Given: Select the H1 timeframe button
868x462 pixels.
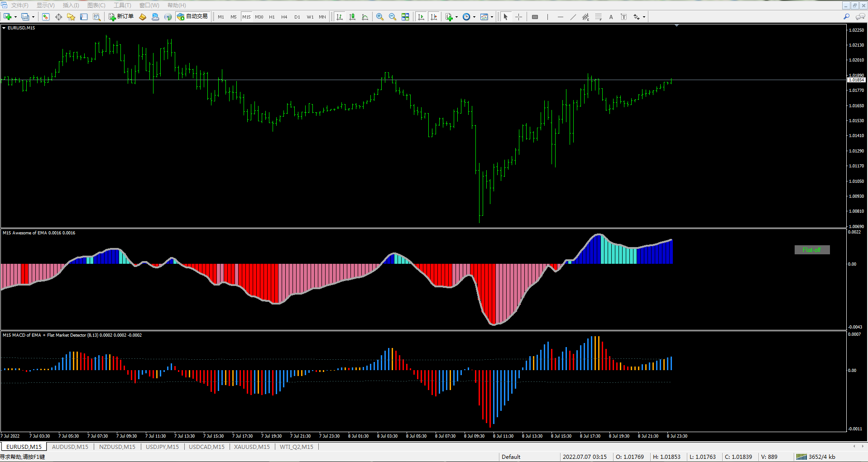Looking at the screenshot, I should (x=272, y=17).
